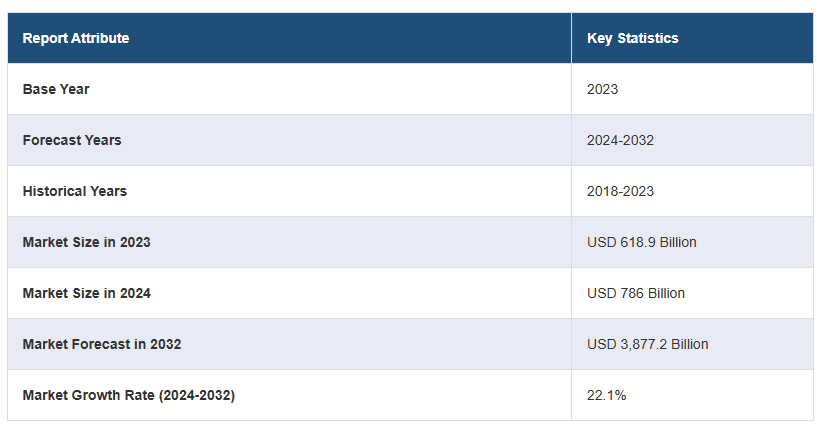Click the word "Statistics" in the table header
Screen dimensions: 817x435
pos(647,38)
